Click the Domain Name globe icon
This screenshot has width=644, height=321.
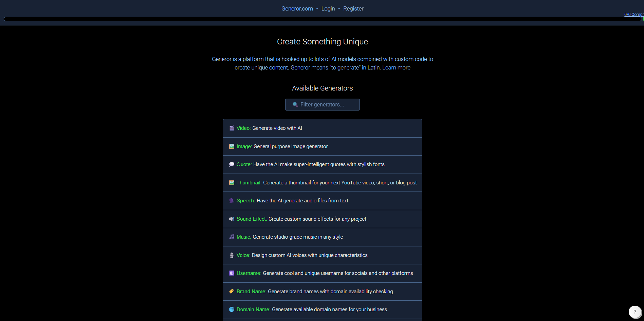[x=232, y=309]
